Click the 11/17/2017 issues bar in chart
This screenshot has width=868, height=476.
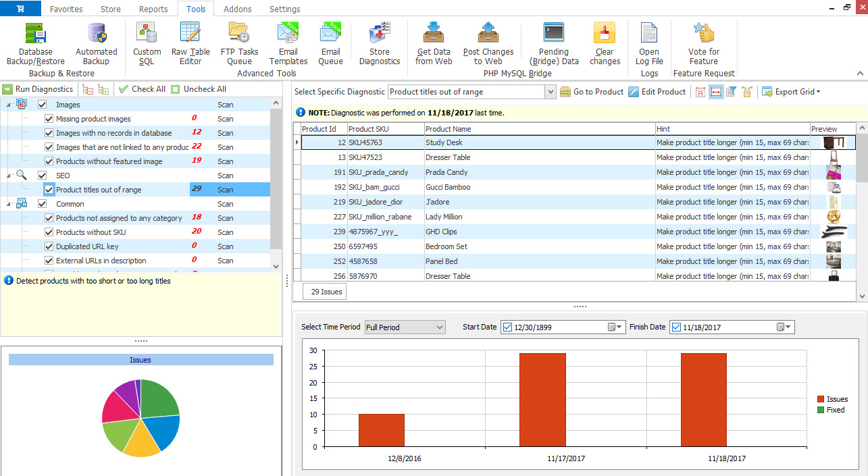542,399
